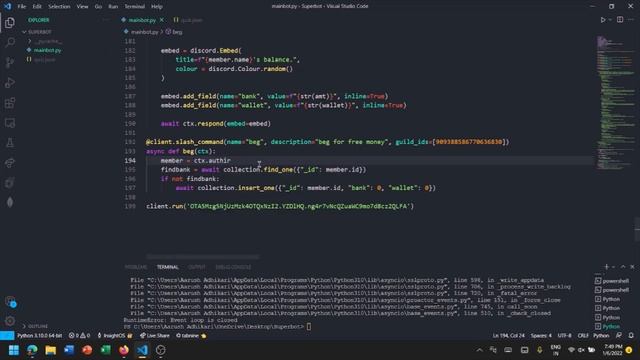Select the Python 3.10.0 64-bit interpreter

pos(40,336)
